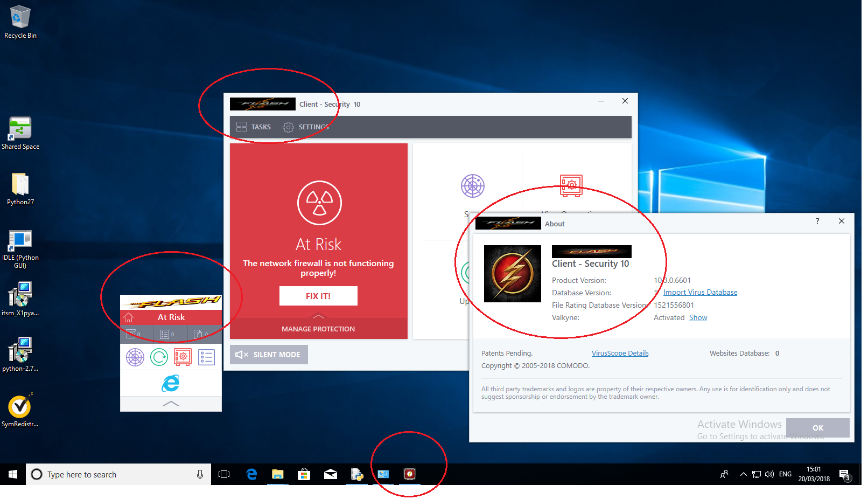The image size is (868, 499).
Task: Select the IDLE (Python GUI) shortcut
Action: [x=20, y=249]
